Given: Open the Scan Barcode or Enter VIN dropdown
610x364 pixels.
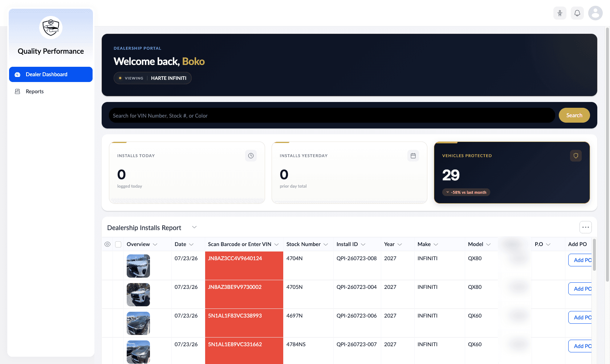Looking at the screenshot, I should coord(276,244).
